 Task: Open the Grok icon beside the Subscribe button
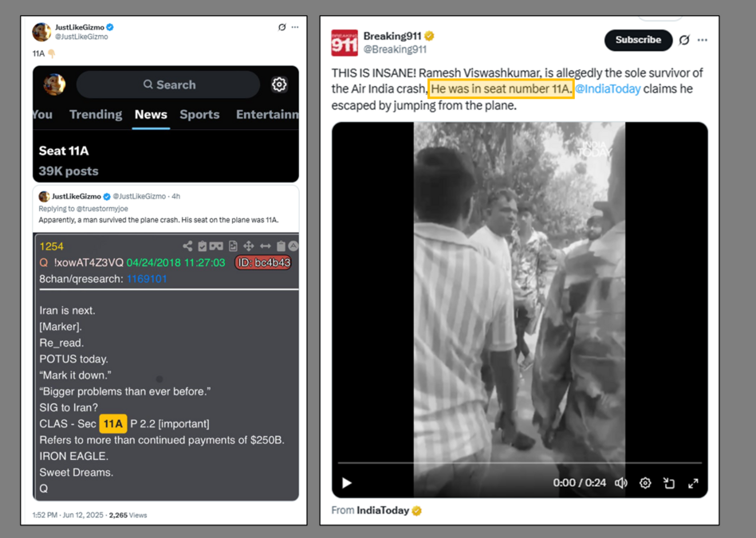(x=684, y=40)
